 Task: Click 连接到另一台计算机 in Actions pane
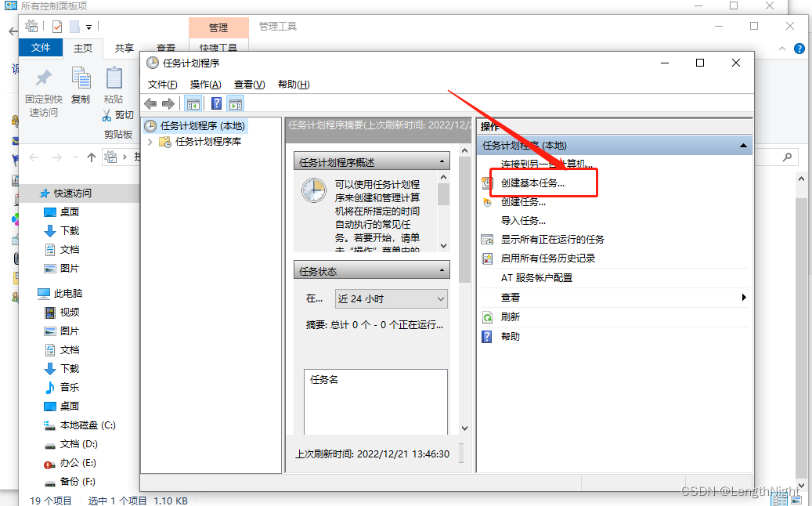(x=540, y=163)
